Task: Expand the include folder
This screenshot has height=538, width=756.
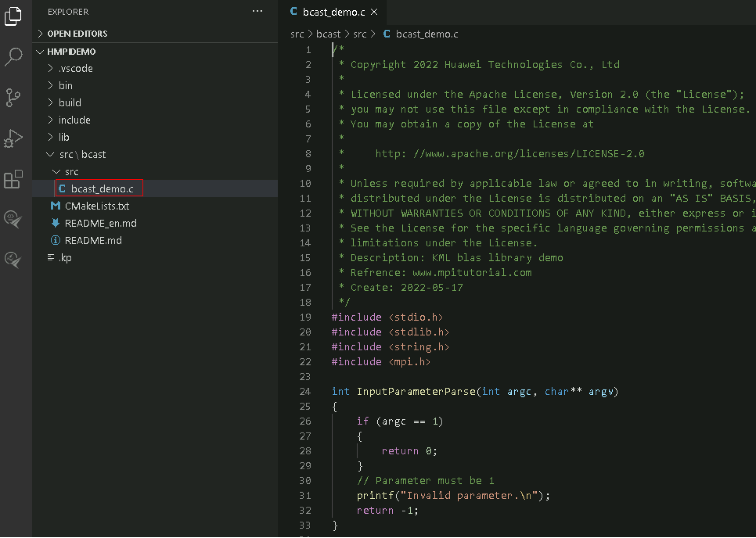Action: 74,120
